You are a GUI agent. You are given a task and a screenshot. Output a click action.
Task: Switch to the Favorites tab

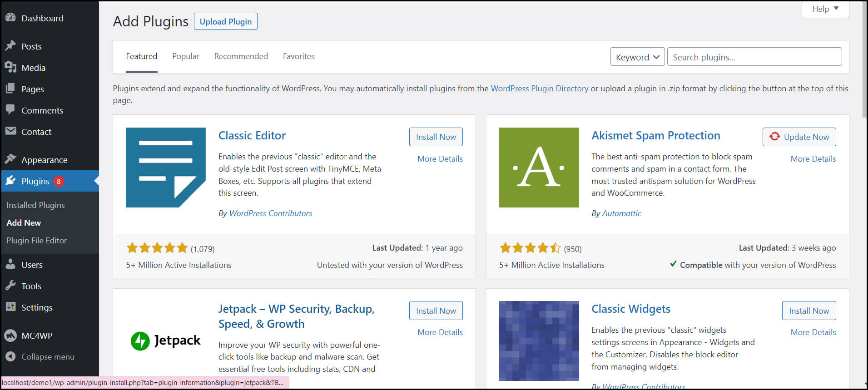(x=299, y=56)
